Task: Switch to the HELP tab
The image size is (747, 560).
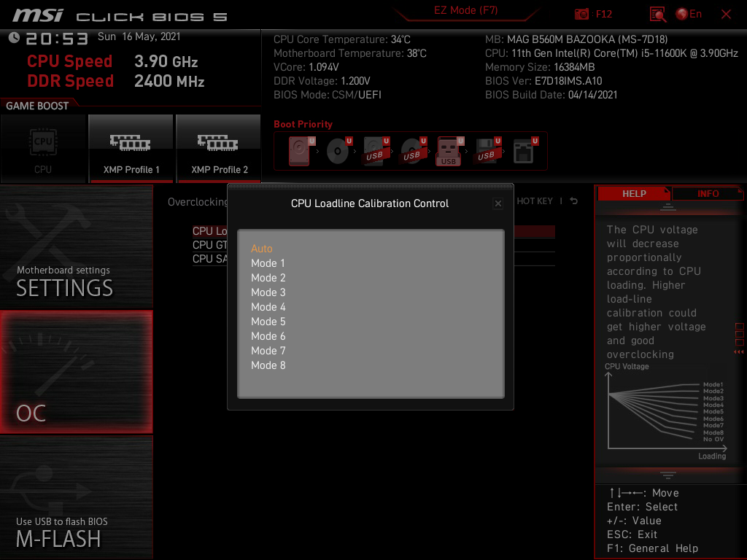Action: pos(634,194)
